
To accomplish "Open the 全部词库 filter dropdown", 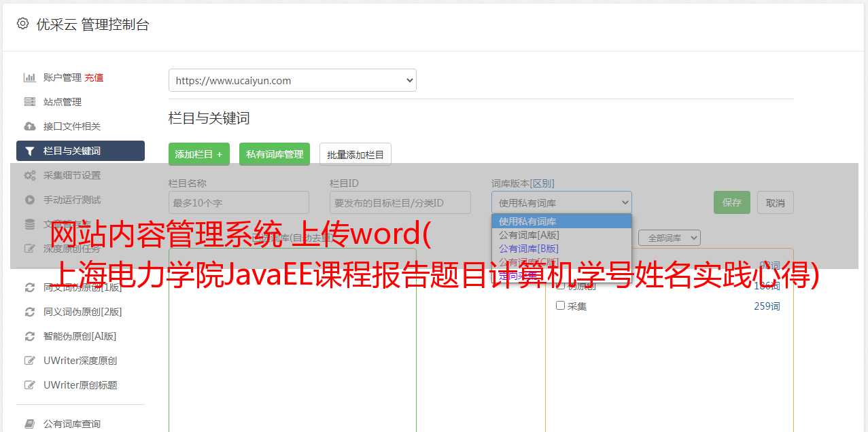I will [669, 238].
